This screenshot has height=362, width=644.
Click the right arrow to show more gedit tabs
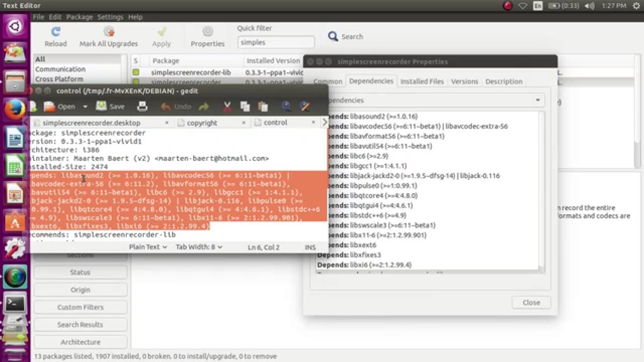(x=325, y=122)
